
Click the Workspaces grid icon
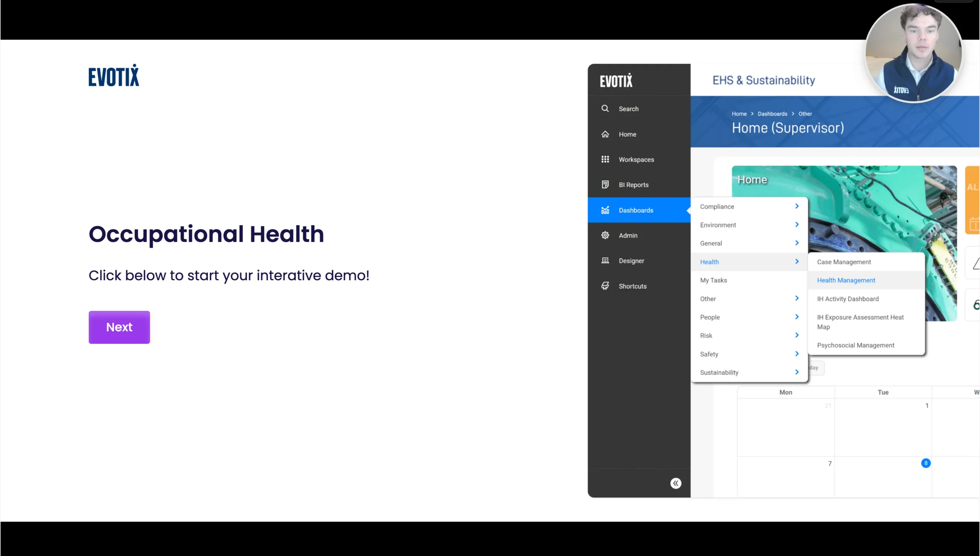point(605,159)
